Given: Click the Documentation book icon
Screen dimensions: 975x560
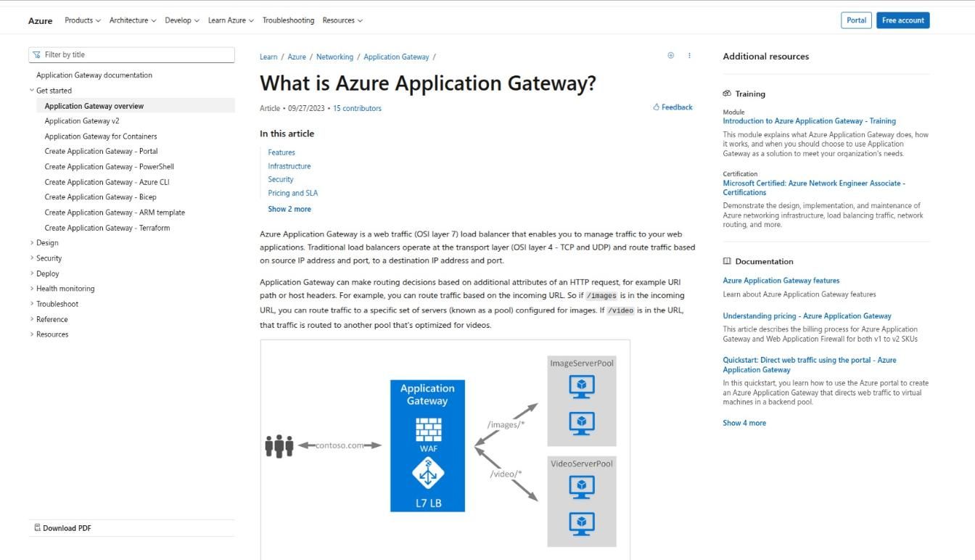Looking at the screenshot, I should coord(727,261).
